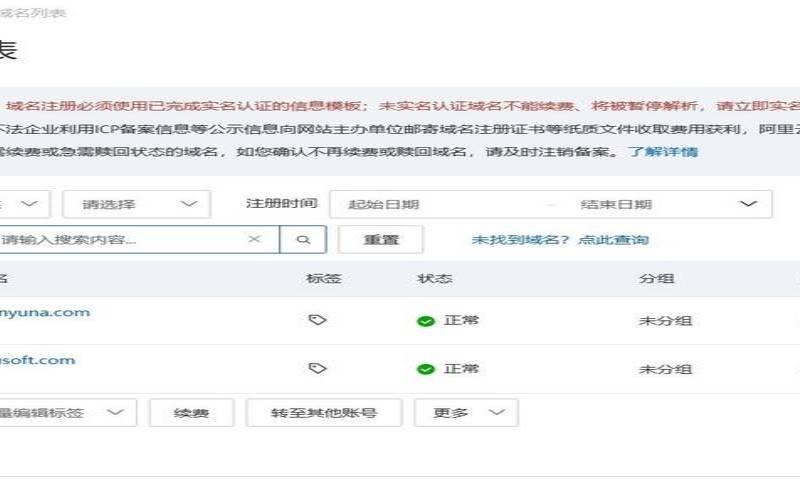
Task: Click the 结束日期 end date field
Action: tap(616, 205)
